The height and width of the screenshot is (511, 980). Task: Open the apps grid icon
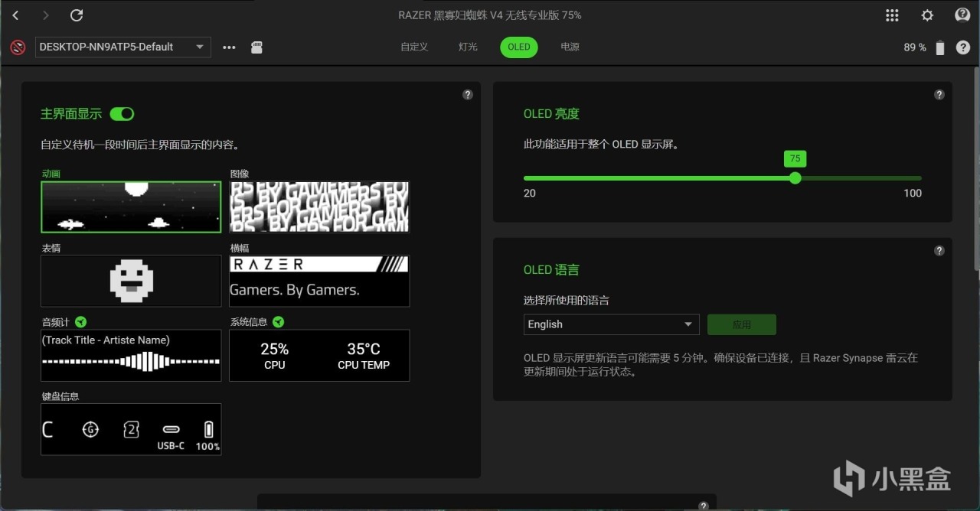(x=892, y=15)
